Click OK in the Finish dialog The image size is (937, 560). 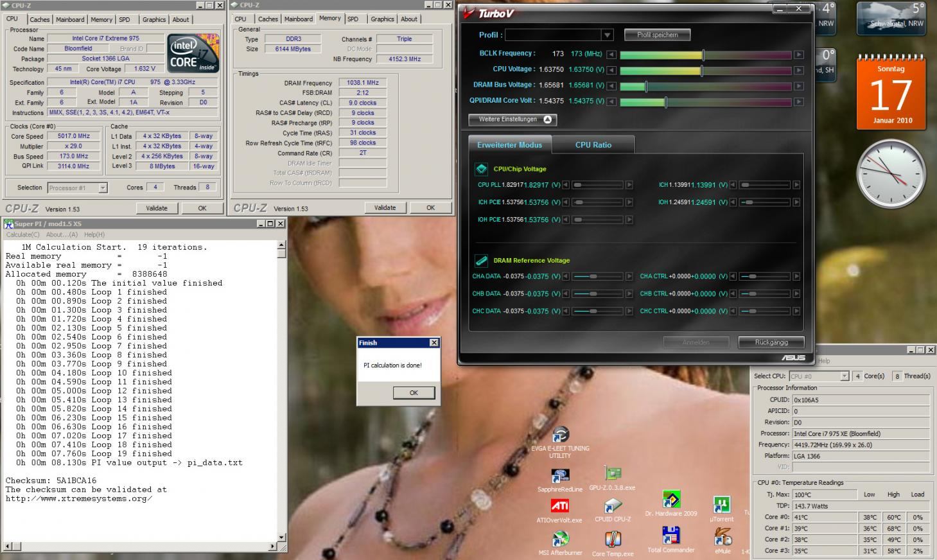click(414, 393)
